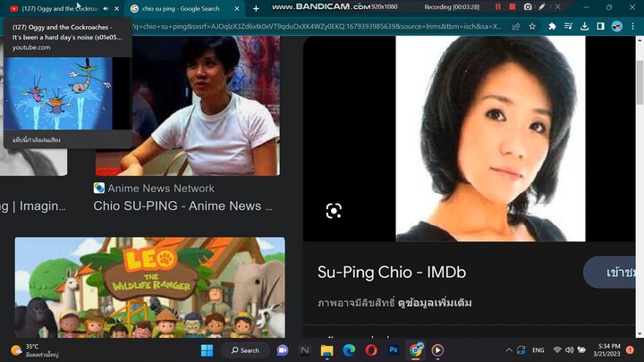Open Photoshop from the taskbar
Image resolution: width=644 pixels, height=362 pixels.
click(x=394, y=350)
